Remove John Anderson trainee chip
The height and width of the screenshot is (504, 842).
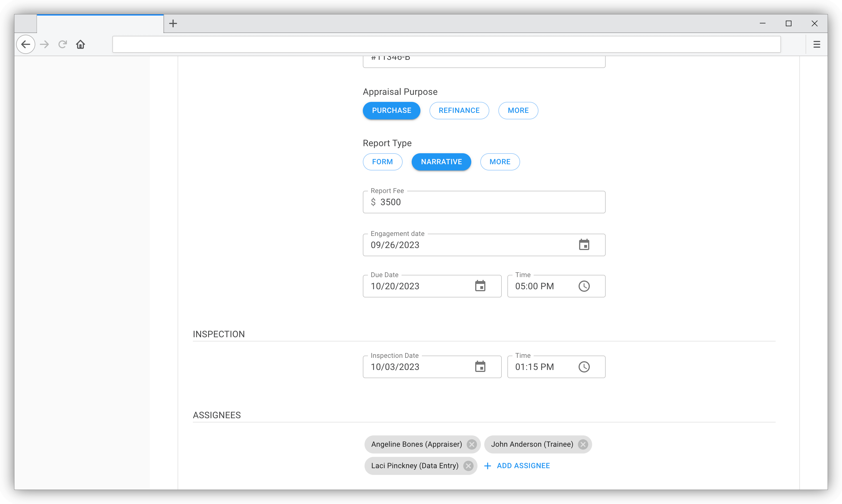[x=583, y=444]
